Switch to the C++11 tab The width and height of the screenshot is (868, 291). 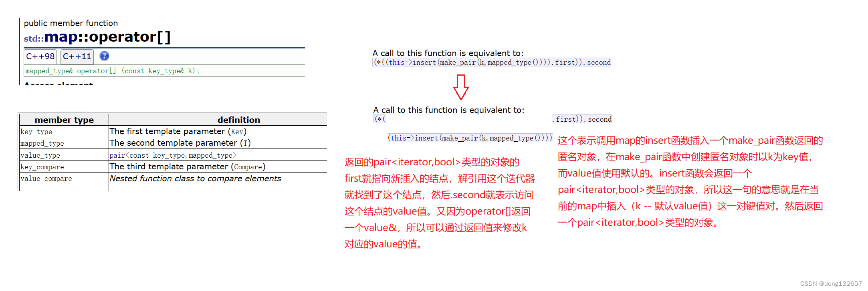tap(77, 56)
